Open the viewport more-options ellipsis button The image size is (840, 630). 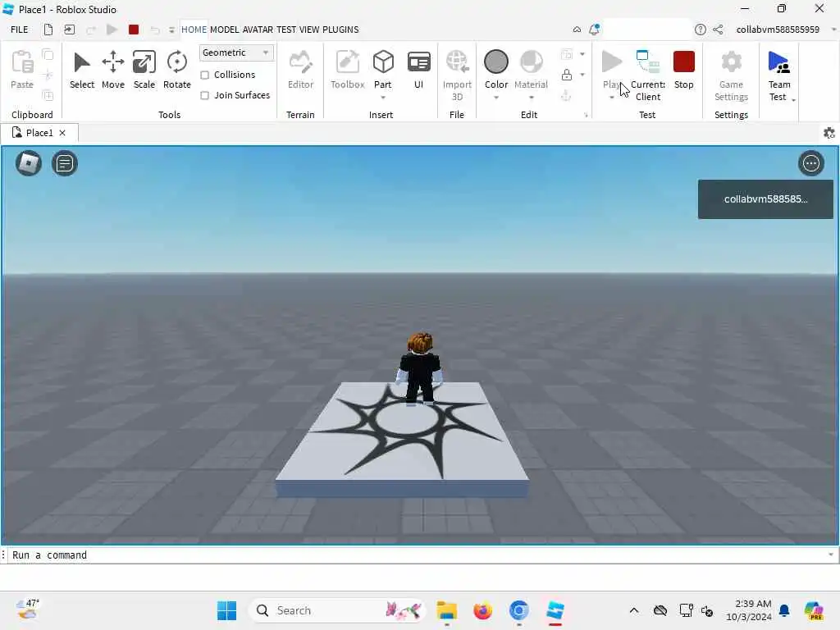(x=811, y=163)
